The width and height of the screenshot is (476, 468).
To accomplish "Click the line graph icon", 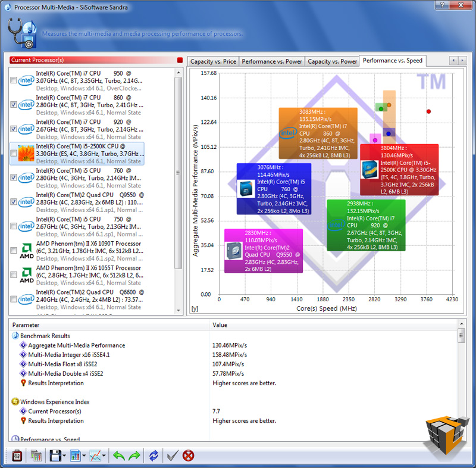I will coord(95,455).
